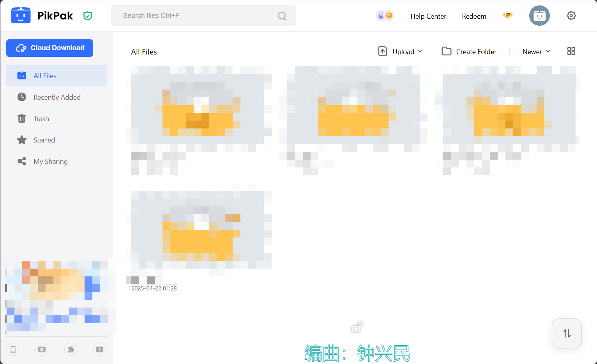Click Create Folder button
This screenshot has height=364, width=597.
coord(469,51)
